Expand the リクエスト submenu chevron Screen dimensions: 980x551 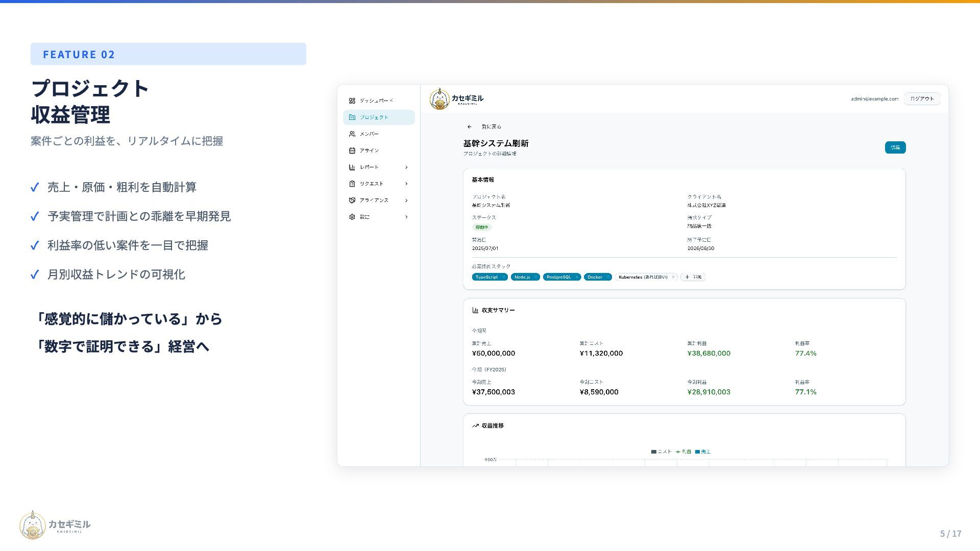[x=406, y=184]
